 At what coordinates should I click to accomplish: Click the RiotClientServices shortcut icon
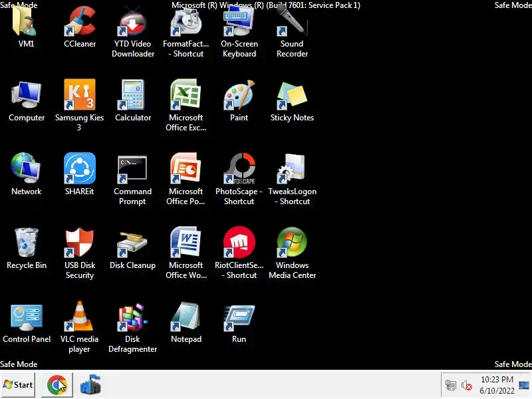coord(239,242)
